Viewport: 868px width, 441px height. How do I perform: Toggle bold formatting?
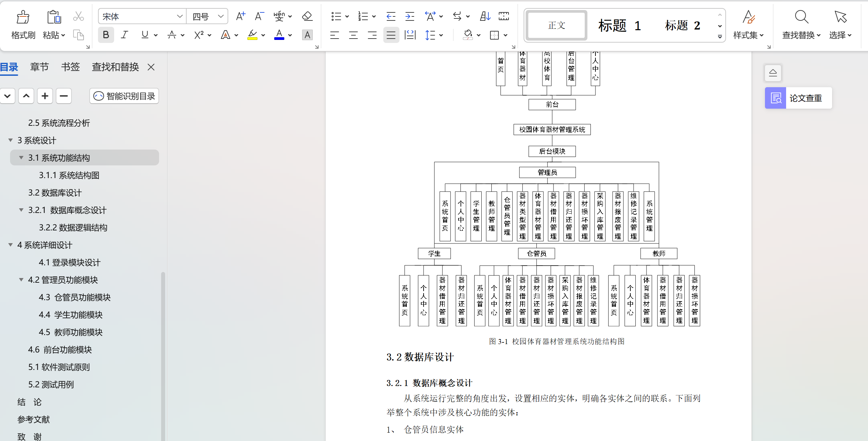coord(106,35)
